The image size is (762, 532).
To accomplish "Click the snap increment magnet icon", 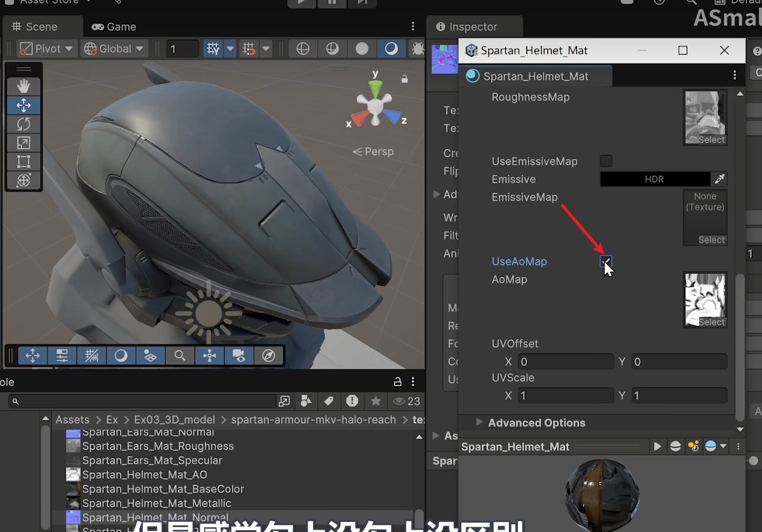I will pyautogui.click(x=250, y=49).
